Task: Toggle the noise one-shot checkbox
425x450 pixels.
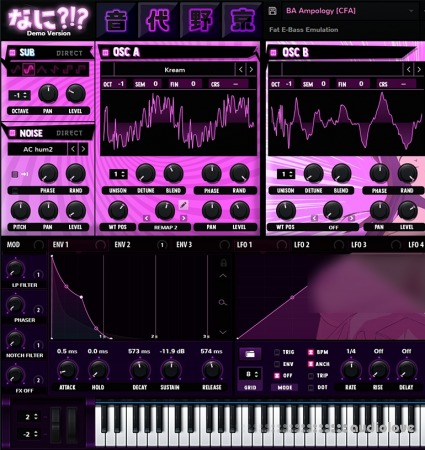Action: 15,174
